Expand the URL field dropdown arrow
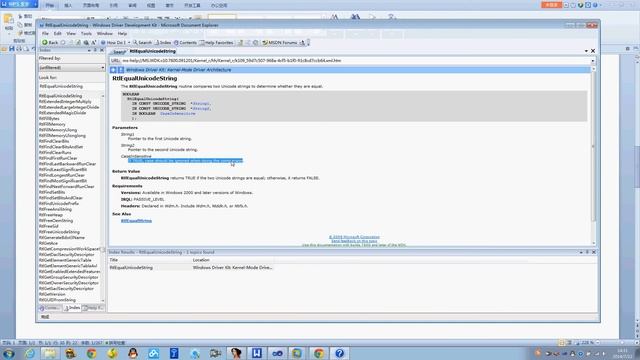Viewport: 640px width, 360px height. pyautogui.click(x=593, y=60)
